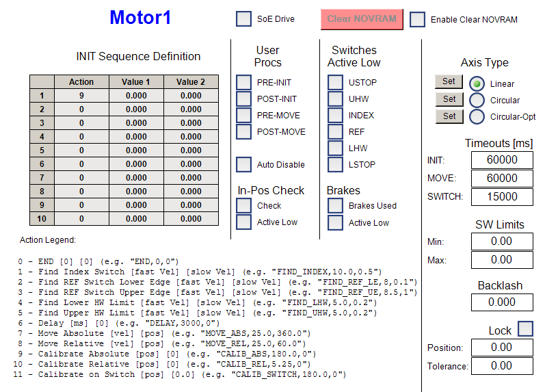Check the Auto Disable option
Screen dimensions: 545x392
pyautogui.click(x=243, y=164)
